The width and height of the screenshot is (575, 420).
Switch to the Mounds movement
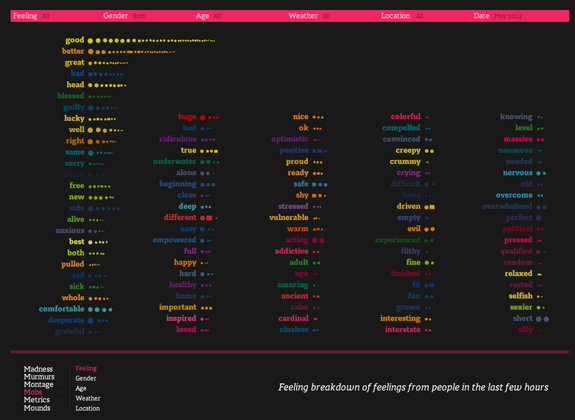(x=37, y=408)
